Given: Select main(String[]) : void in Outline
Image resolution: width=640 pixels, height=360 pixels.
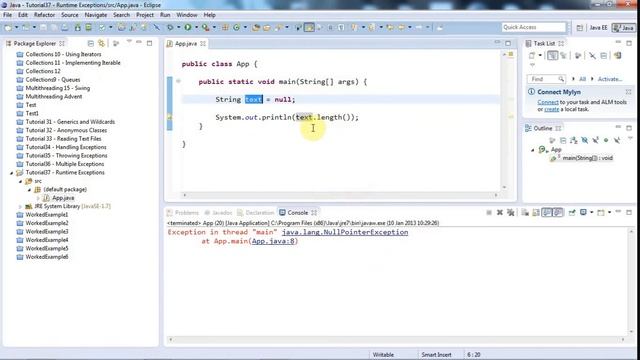Looking at the screenshot, I should point(582,158).
